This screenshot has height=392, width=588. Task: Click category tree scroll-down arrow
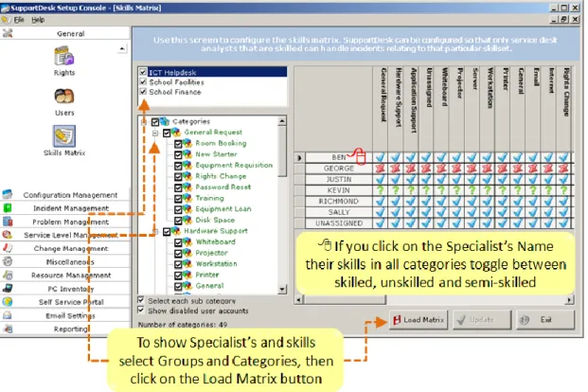pos(282,289)
